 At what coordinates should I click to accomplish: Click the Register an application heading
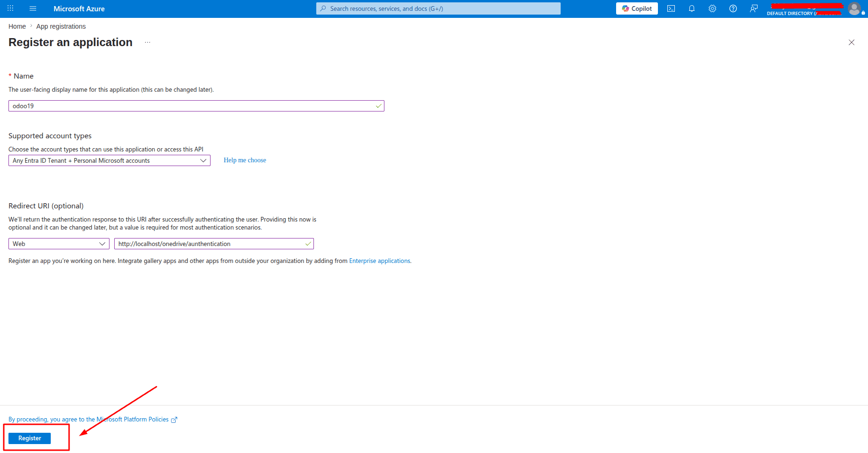pos(70,42)
